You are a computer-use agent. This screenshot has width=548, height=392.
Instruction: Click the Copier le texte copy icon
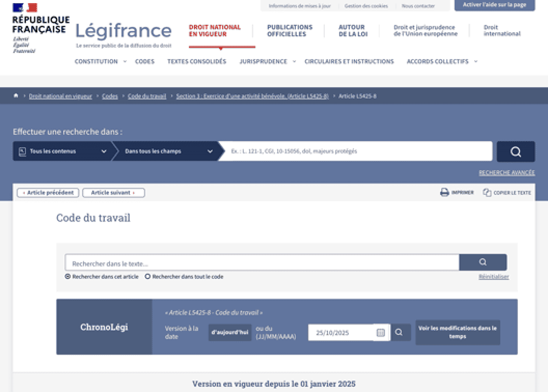click(486, 192)
